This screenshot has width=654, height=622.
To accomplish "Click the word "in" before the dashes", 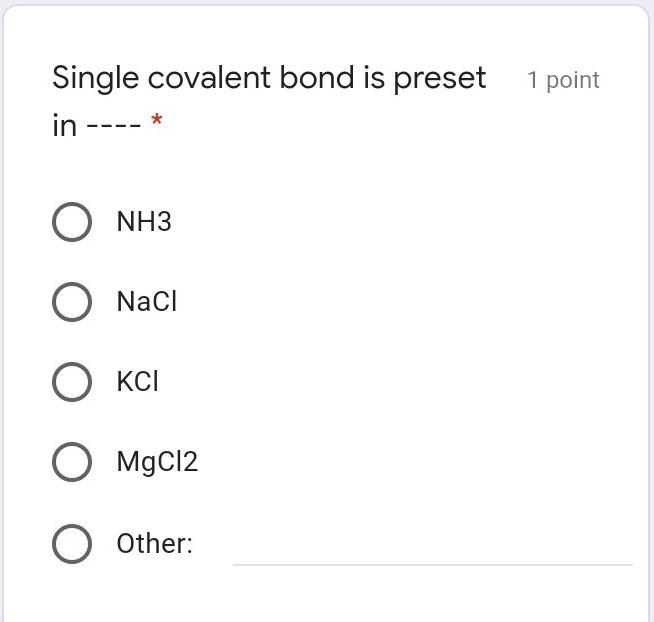I will (x=64, y=126).
